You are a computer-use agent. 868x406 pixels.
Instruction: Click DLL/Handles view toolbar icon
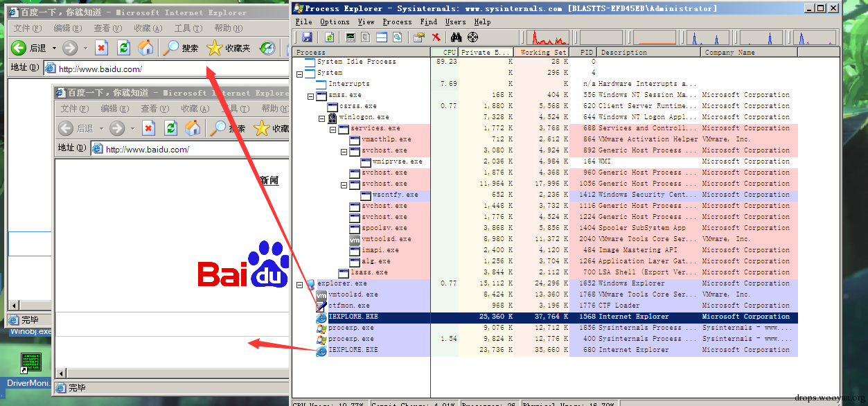[x=398, y=37]
